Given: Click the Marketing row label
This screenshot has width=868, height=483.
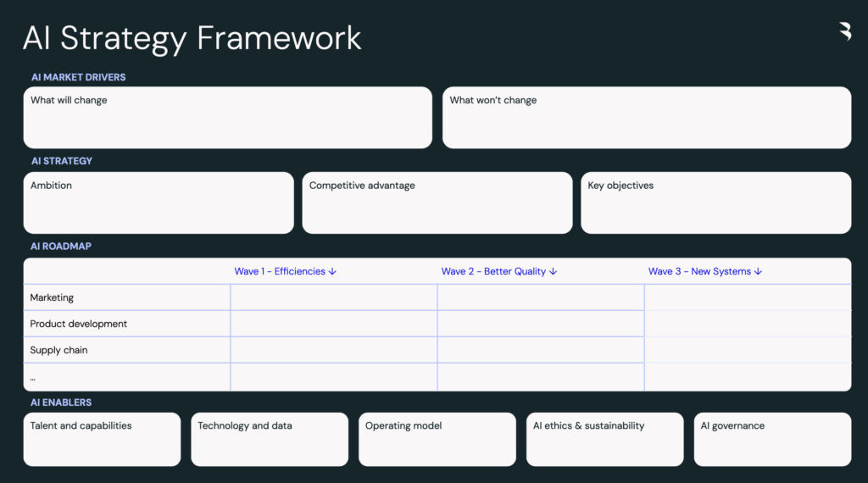Looking at the screenshot, I should click(53, 297).
